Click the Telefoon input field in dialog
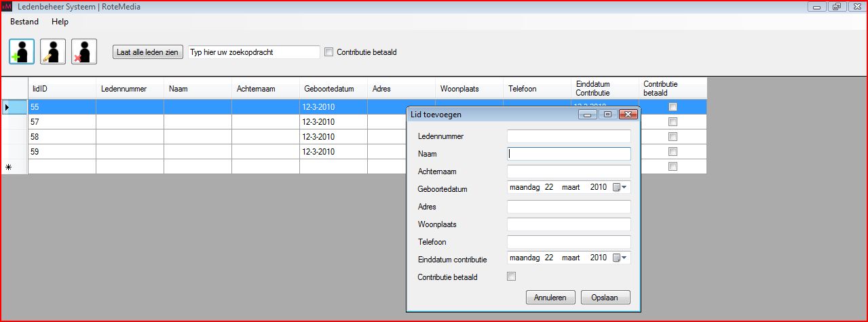 coord(569,242)
